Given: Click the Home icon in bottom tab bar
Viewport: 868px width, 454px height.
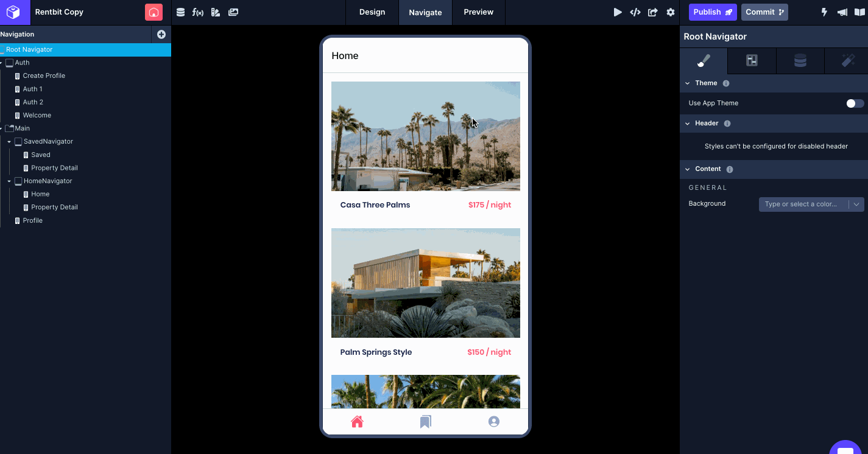Looking at the screenshot, I should (x=358, y=421).
